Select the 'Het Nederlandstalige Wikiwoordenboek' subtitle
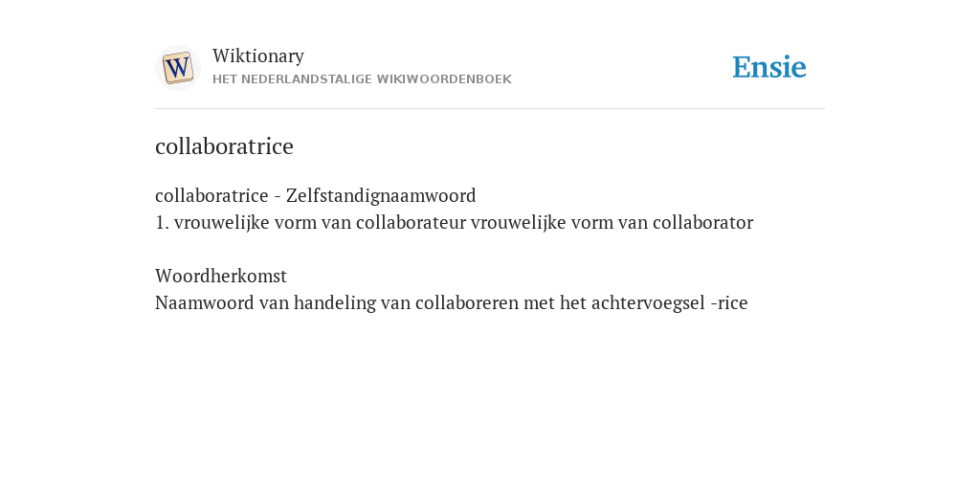This screenshot has width=980, height=490. click(362, 79)
